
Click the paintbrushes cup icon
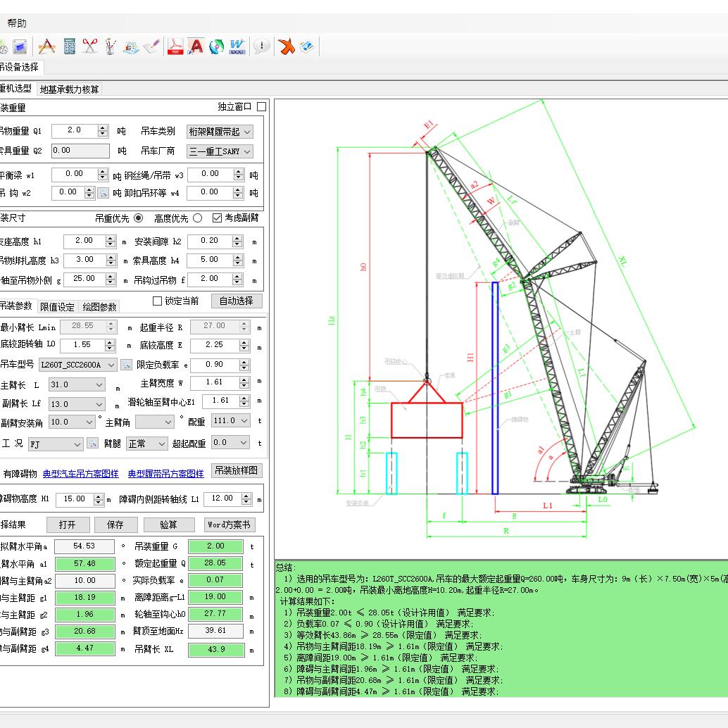110,46
